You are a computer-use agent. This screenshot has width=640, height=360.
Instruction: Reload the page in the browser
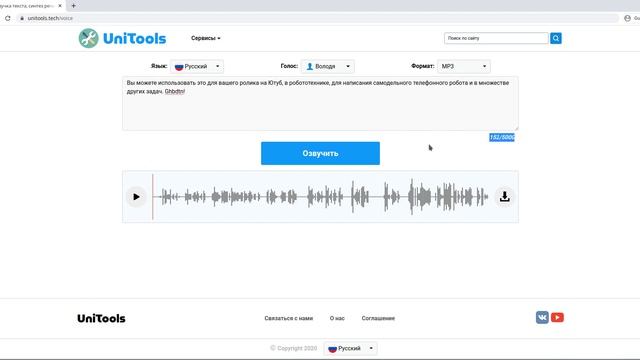8,18
